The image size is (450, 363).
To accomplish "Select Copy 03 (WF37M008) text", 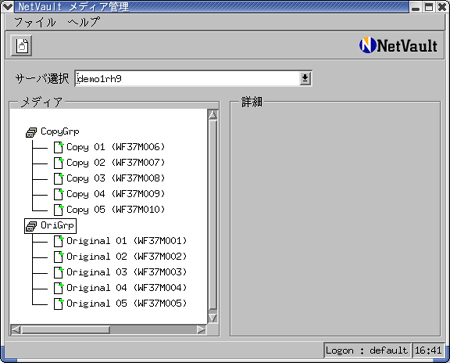I will (116, 178).
